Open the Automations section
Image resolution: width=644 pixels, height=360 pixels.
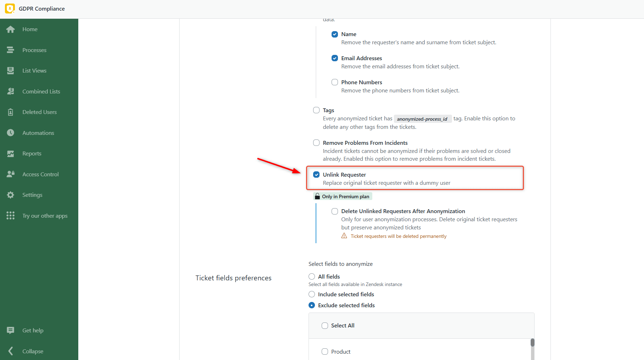click(x=38, y=133)
